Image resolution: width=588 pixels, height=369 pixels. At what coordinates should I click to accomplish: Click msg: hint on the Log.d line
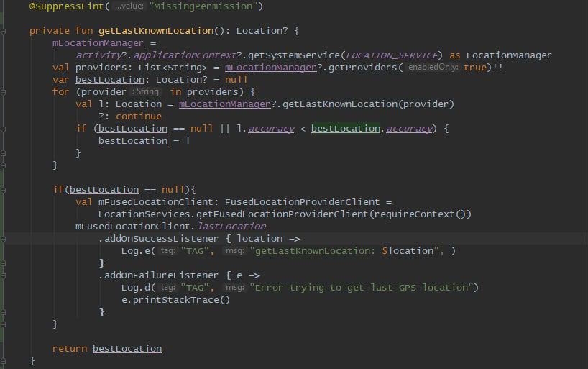[234, 287]
